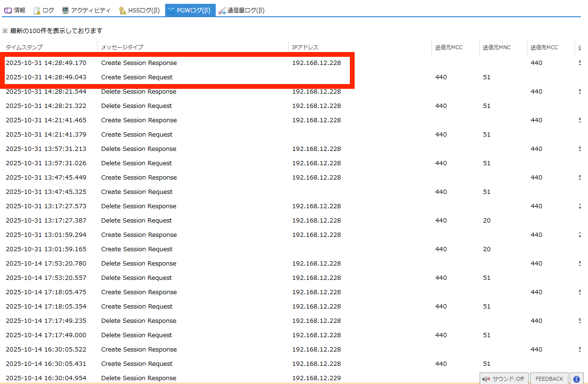Click the 通信量ログ tab icon

[x=222, y=10]
